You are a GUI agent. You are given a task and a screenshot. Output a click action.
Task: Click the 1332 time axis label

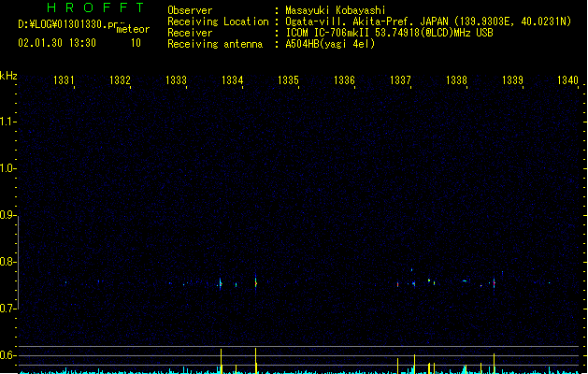(x=120, y=80)
